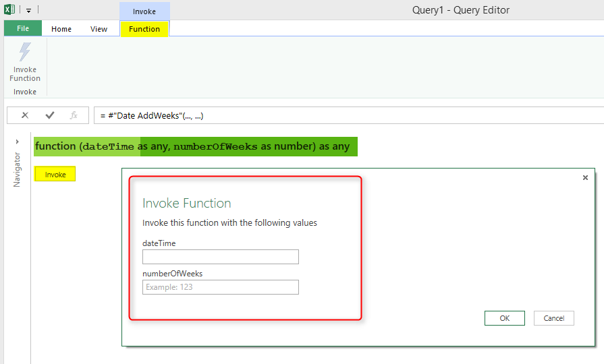Switch to the Home tab
This screenshot has width=604, height=364.
click(x=61, y=29)
